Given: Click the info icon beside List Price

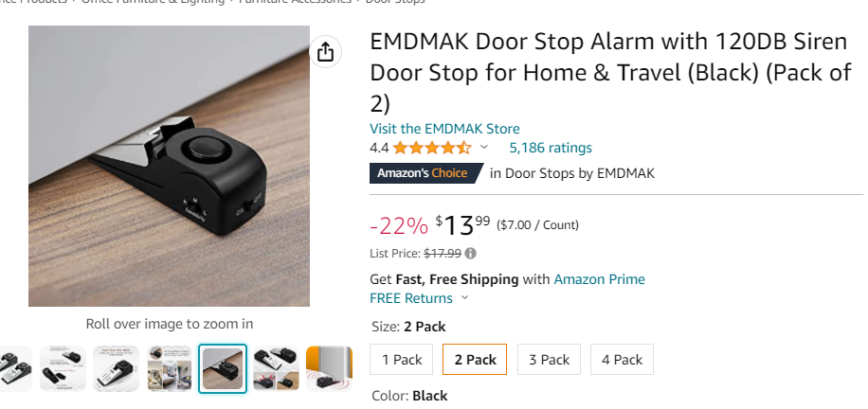Looking at the screenshot, I should click(x=471, y=254).
